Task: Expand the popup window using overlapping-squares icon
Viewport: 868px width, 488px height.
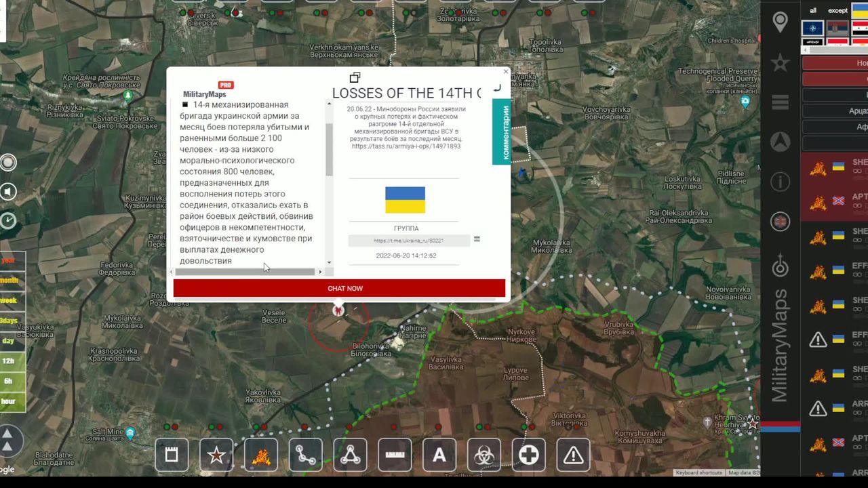Action: pyautogui.click(x=355, y=77)
